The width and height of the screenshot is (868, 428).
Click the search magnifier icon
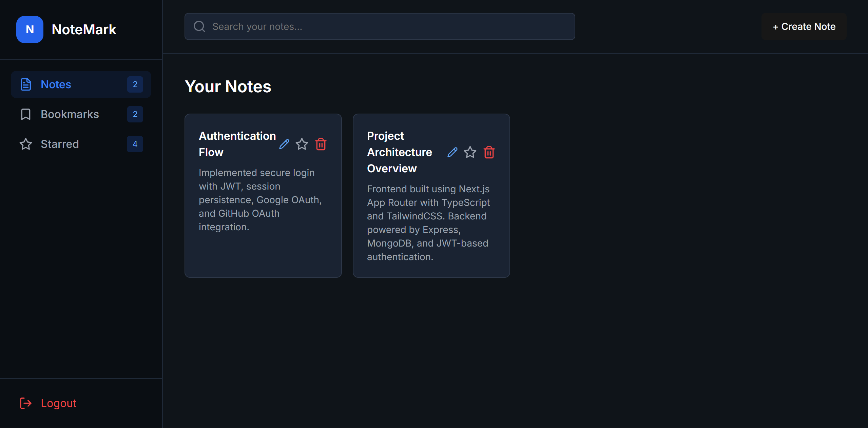[x=200, y=26]
